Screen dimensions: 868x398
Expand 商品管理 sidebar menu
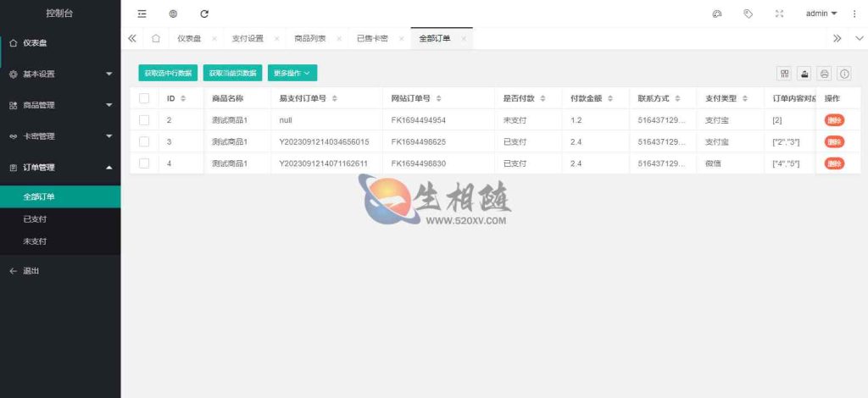click(60, 105)
